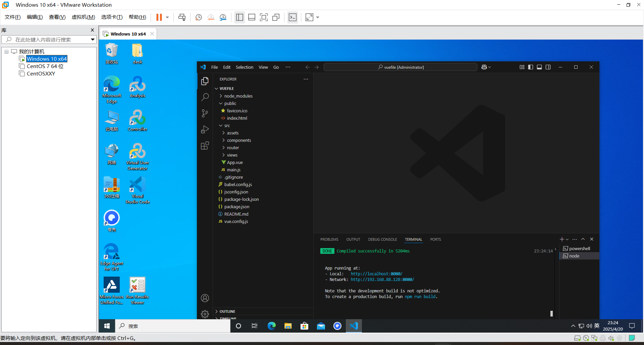Screen dimensions: 644x345
Task: Expand the assets folder
Action: (263, 133)
